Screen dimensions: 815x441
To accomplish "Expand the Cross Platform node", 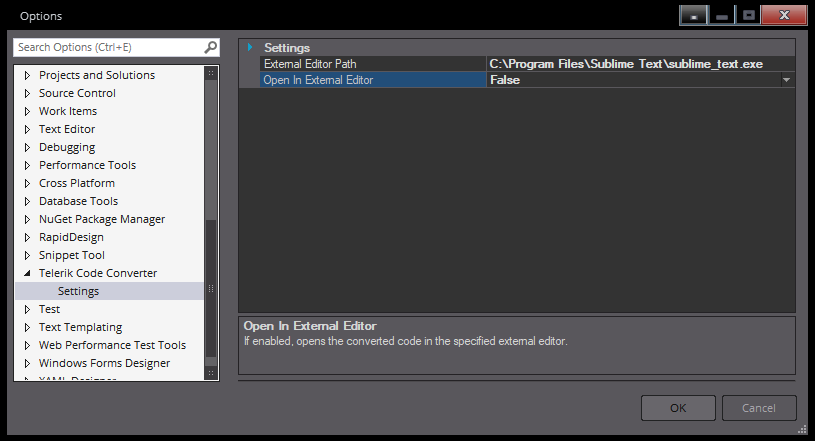I will coord(28,184).
